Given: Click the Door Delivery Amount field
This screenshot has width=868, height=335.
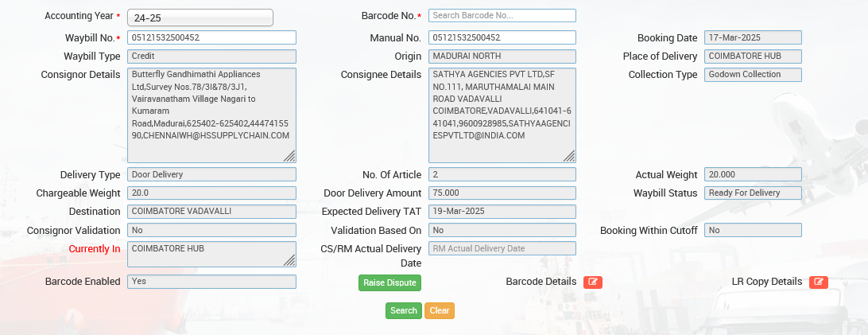Looking at the screenshot, I should pyautogui.click(x=502, y=193).
